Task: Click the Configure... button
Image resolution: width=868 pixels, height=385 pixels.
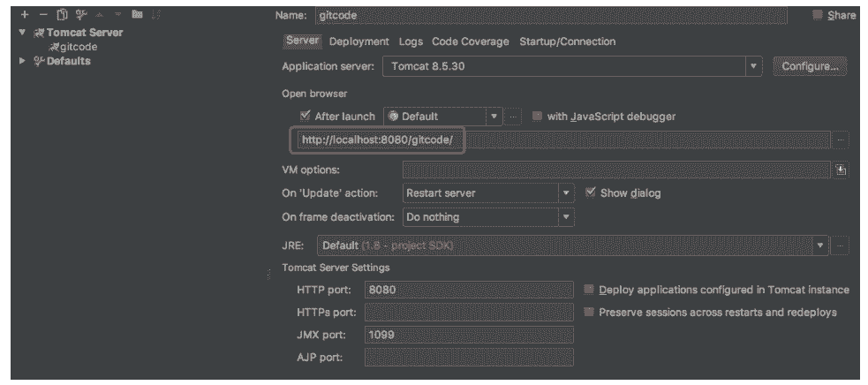Action: (809, 66)
